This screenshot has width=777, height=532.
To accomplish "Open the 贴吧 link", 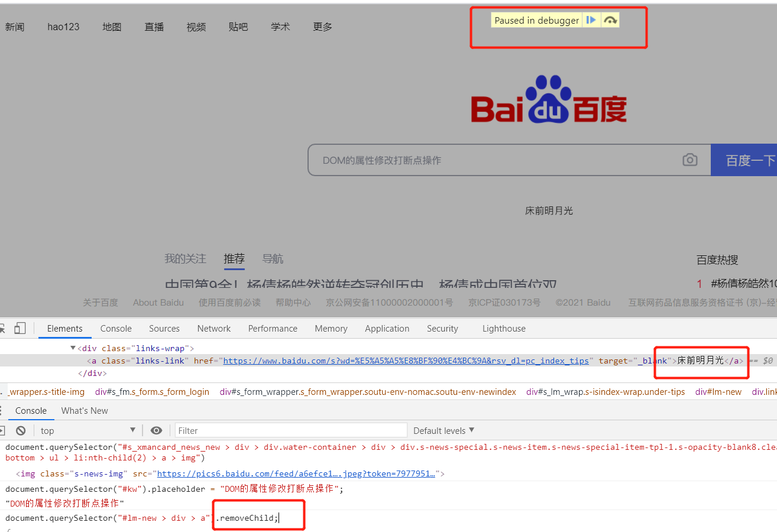I will click(238, 27).
